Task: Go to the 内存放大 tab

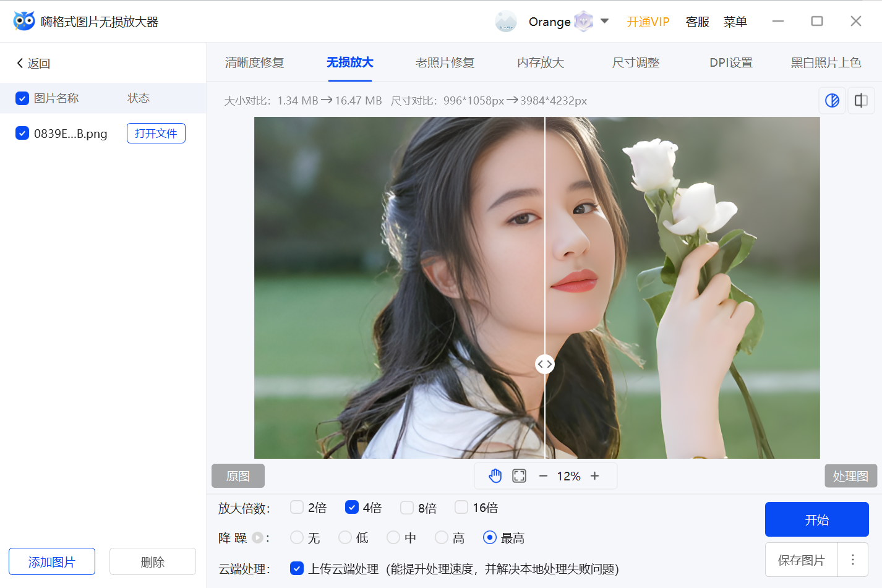Action: click(541, 62)
